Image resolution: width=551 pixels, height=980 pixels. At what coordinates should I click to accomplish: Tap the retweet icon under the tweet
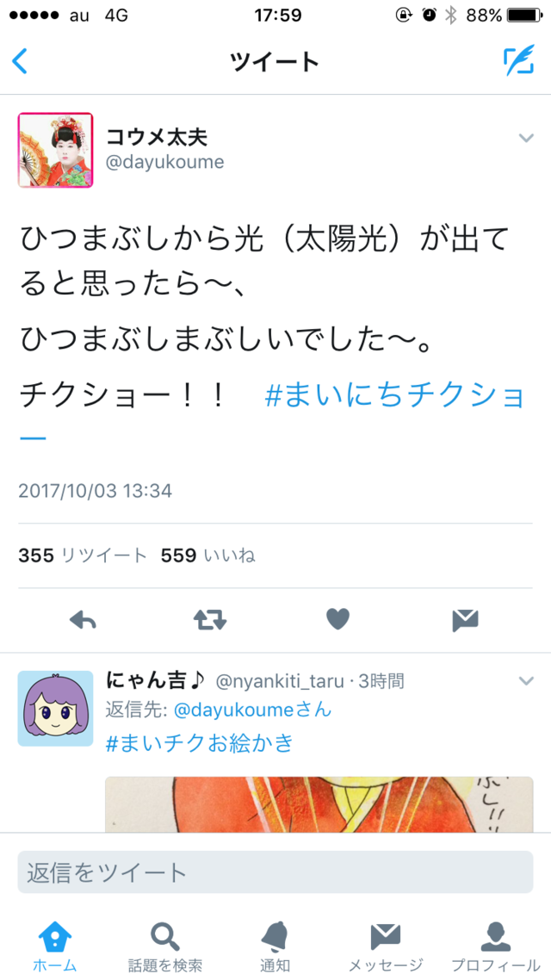point(210,620)
